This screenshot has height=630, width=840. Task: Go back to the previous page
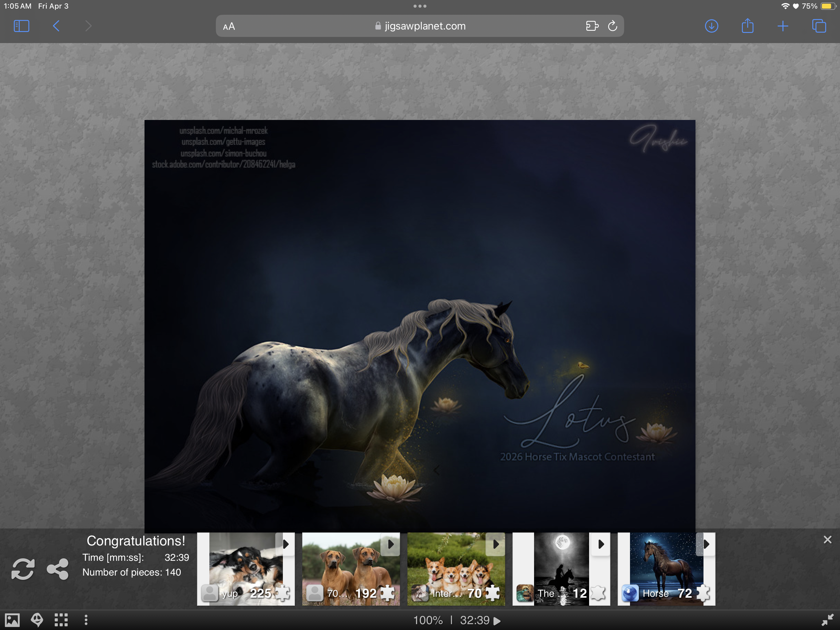[x=56, y=26]
